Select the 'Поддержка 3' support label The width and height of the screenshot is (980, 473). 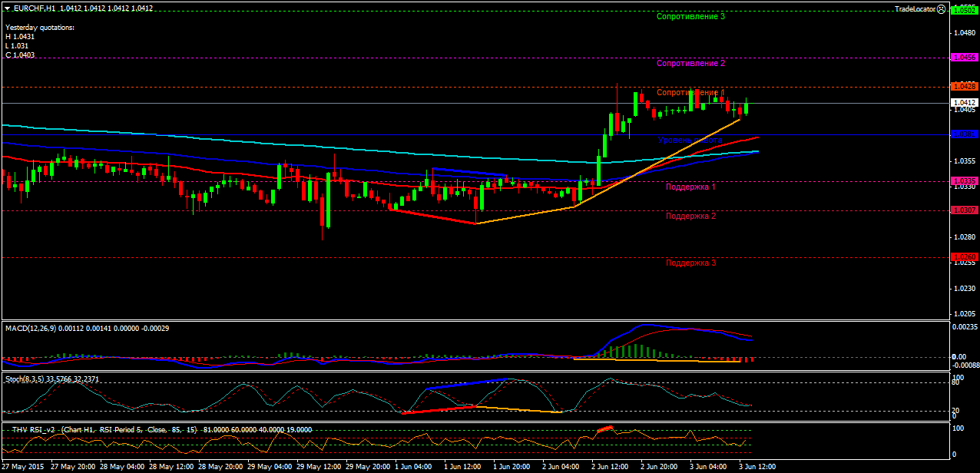click(691, 263)
